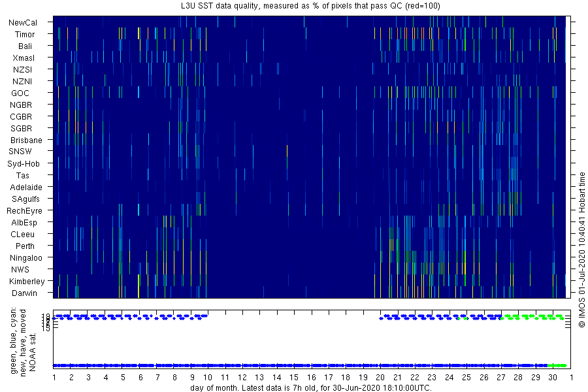Click the NZSI region label

point(22,70)
